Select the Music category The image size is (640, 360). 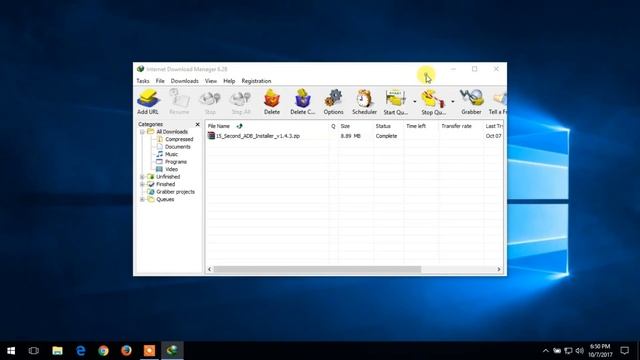171,154
